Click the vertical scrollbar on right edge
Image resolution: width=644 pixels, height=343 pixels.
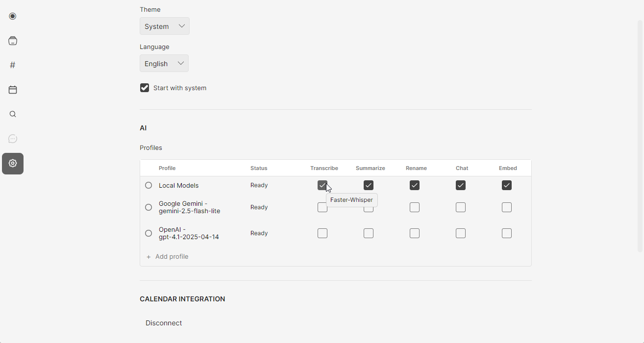point(640,136)
